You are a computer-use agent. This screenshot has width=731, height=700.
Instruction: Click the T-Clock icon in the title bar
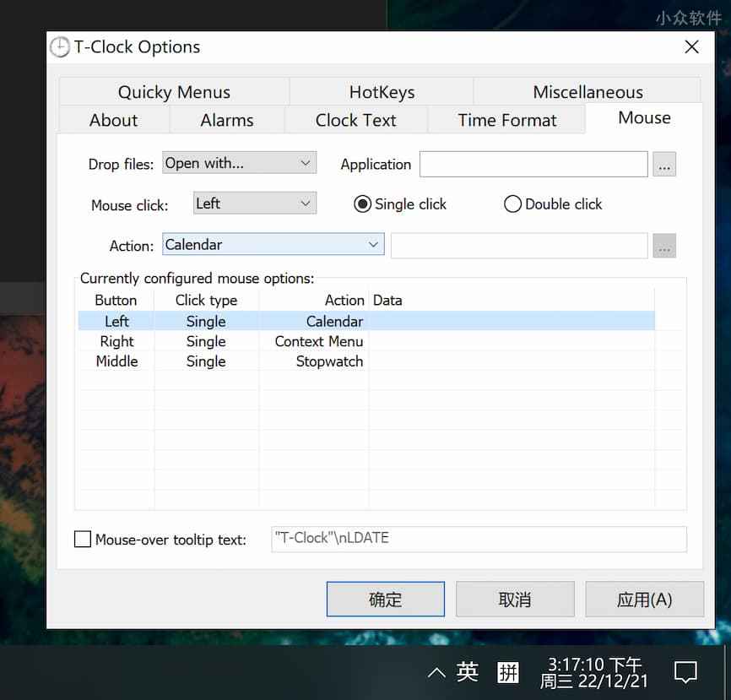(60, 47)
